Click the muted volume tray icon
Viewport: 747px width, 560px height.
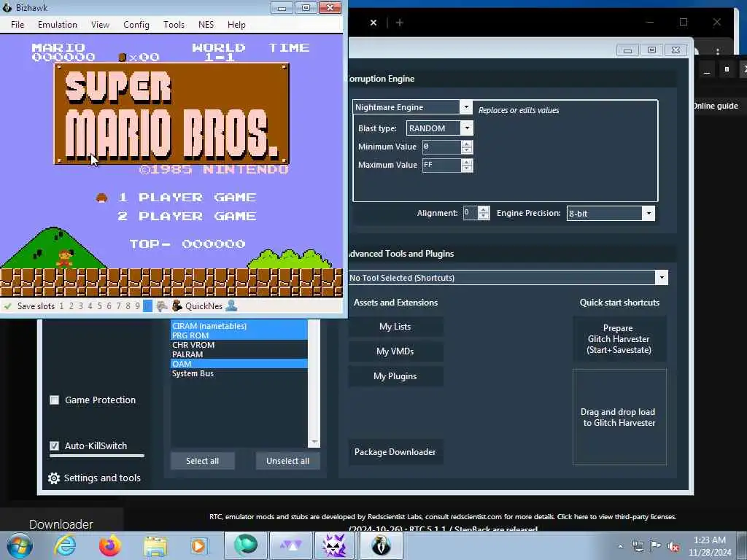coord(673,546)
